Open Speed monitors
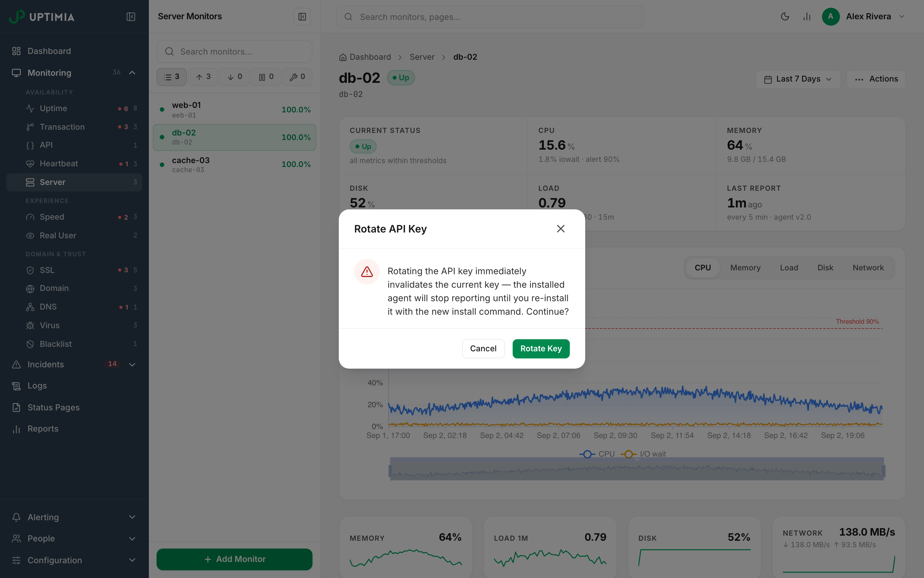Image resolution: width=924 pixels, height=578 pixels. point(74,217)
